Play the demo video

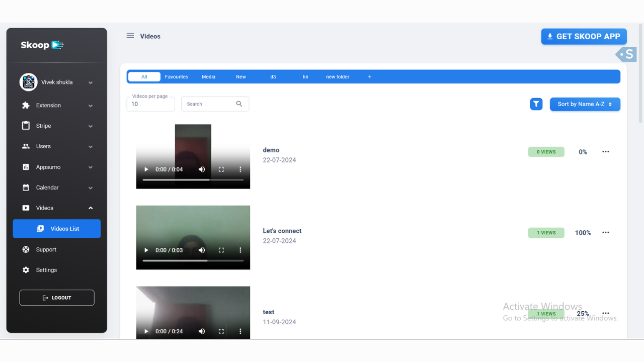[x=146, y=169]
